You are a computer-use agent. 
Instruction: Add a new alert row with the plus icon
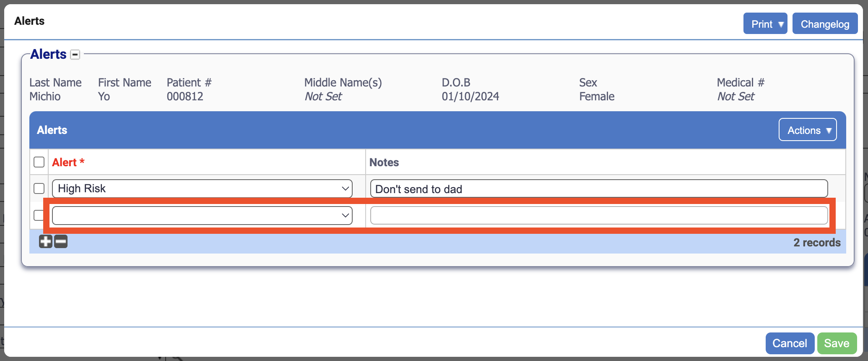[46, 241]
